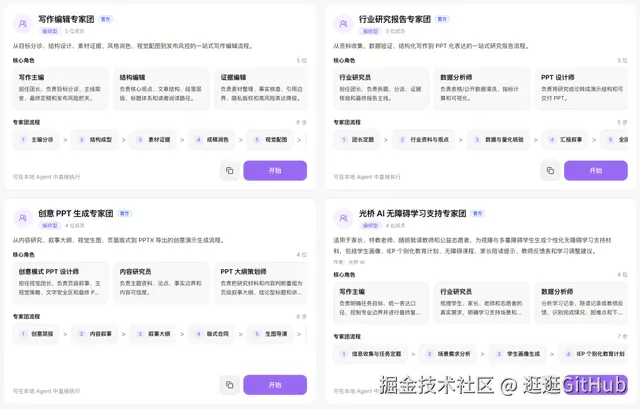Click workflow step 3 数据与量化核验
Image resolution: width=640 pixels, height=409 pixels.
(x=498, y=140)
